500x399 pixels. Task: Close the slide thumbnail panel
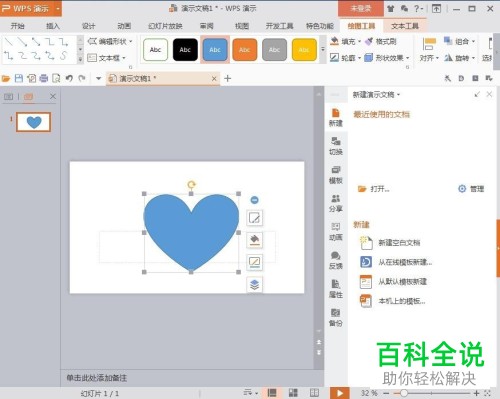[x=53, y=97]
